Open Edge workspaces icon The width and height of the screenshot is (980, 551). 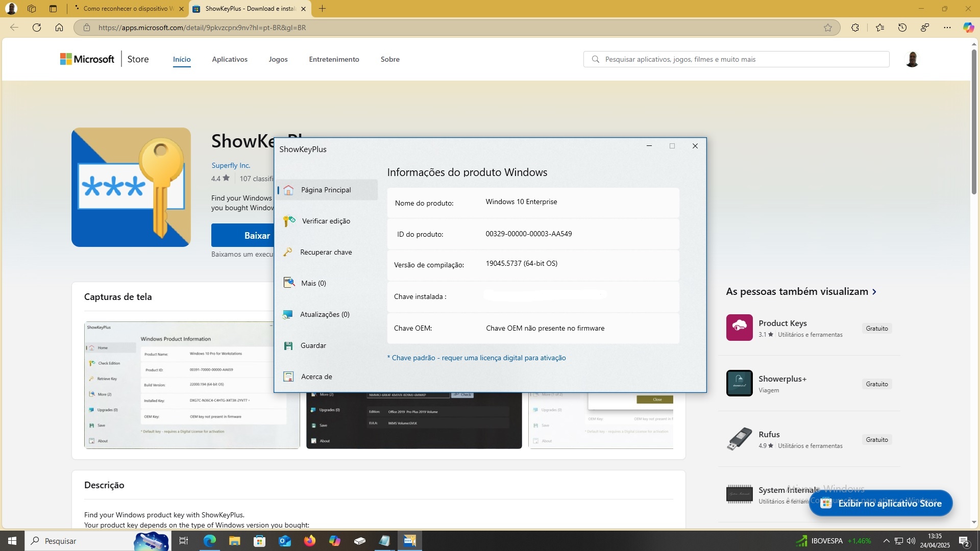click(32, 9)
